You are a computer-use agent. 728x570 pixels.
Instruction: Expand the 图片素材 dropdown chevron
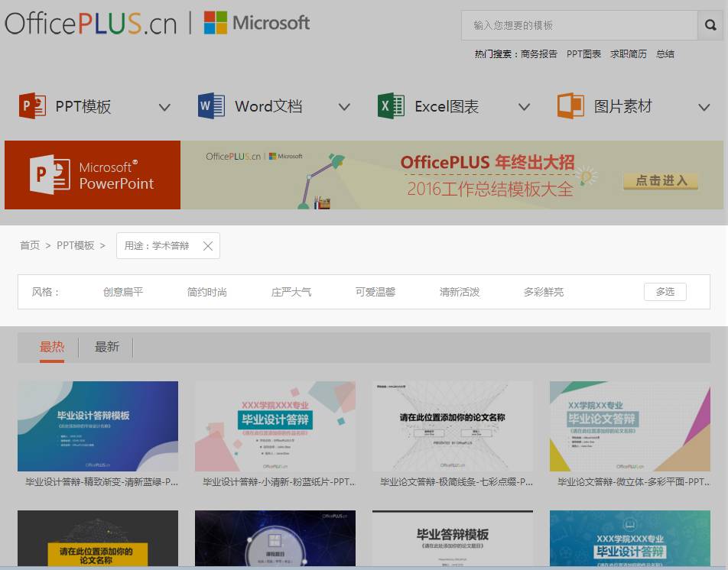pos(704,107)
